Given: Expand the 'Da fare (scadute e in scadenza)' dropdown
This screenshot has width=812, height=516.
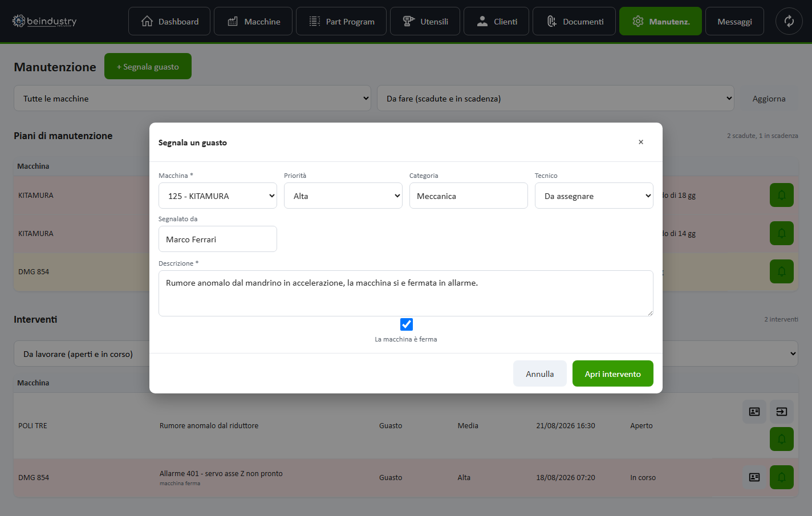Looking at the screenshot, I should (555, 98).
